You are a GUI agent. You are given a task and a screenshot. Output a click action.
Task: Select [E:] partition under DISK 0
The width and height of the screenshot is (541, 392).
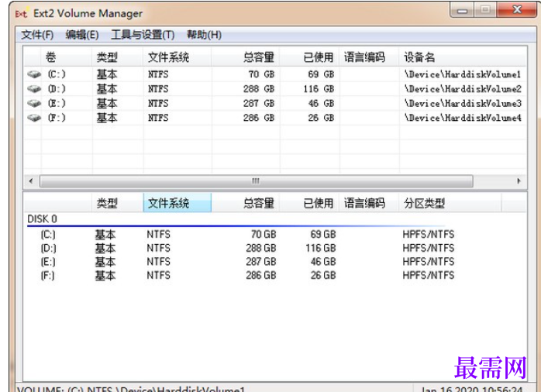point(48,262)
